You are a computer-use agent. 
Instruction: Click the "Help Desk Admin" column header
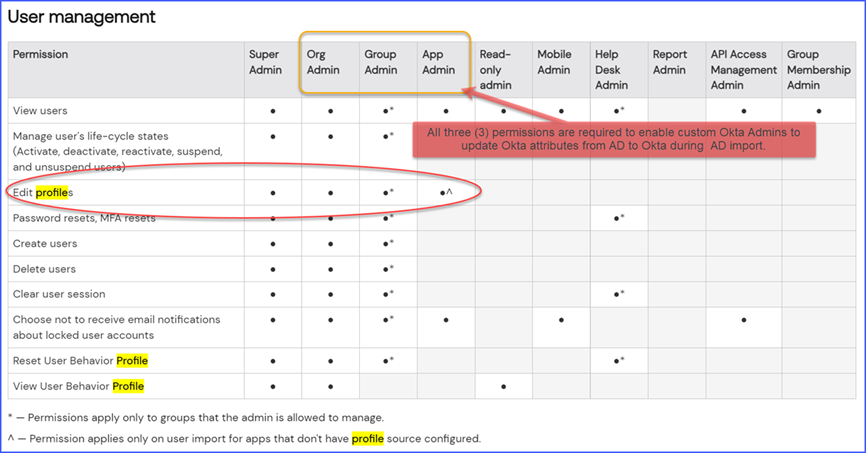(611, 70)
